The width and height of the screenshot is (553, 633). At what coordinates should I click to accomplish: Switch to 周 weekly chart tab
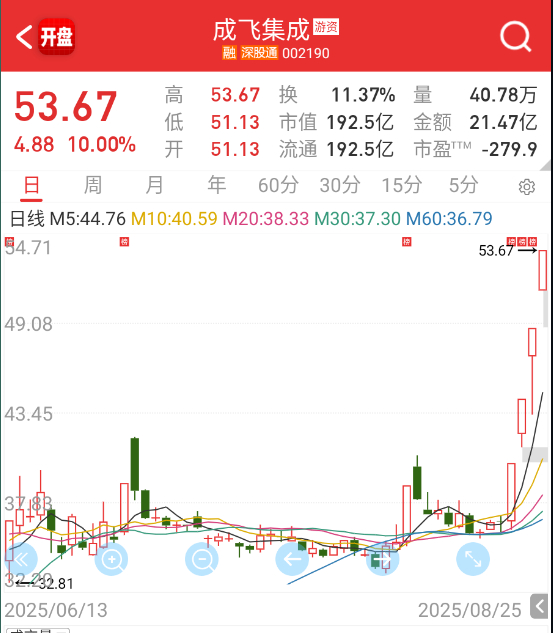pos(93,186)
